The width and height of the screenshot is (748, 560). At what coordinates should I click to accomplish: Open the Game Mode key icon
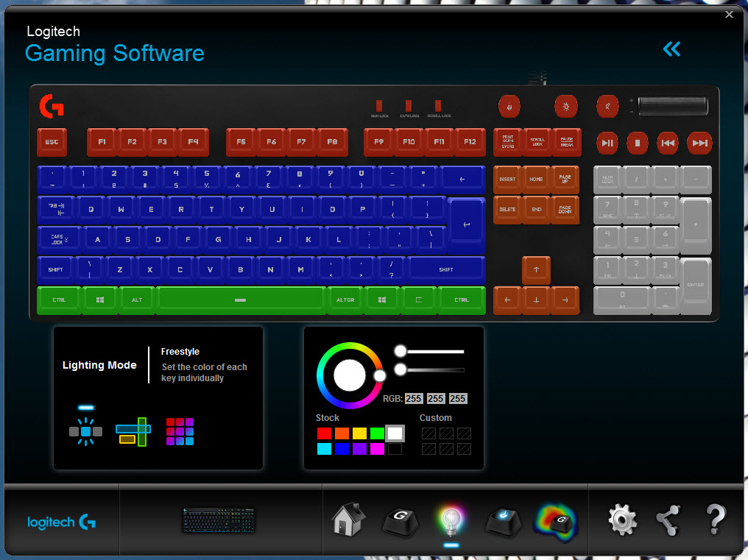pos(504,522)
